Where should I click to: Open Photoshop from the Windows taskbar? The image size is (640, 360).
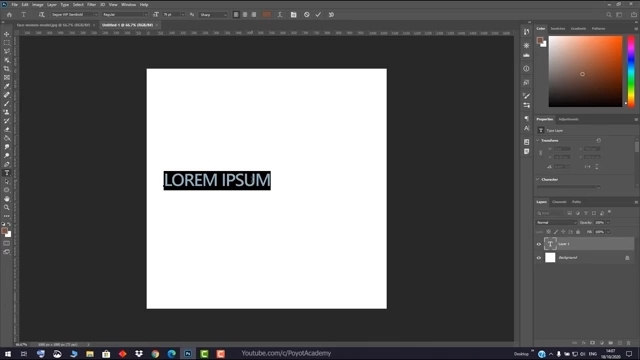[x=188, y=353]
